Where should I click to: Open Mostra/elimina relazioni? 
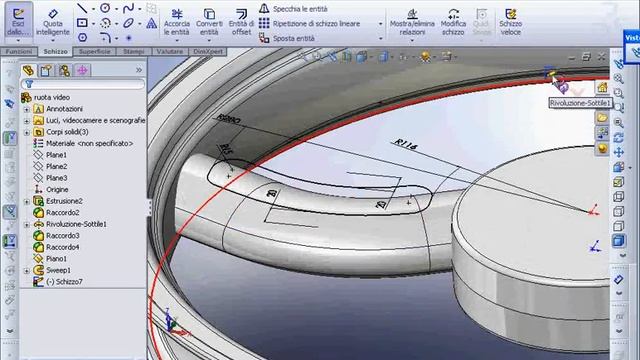(x=412, y=22)
